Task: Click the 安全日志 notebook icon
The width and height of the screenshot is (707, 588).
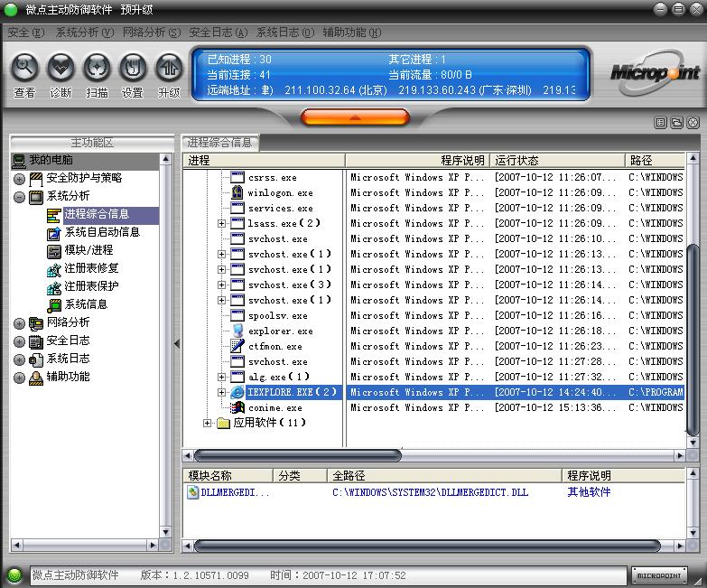Action: [36, 341]
